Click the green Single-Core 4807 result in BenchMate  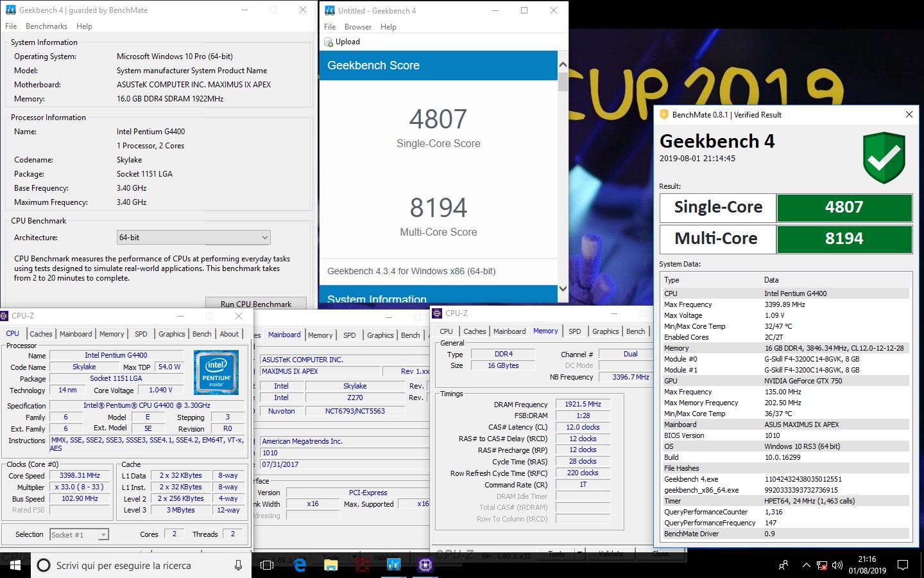coord(844,207)
